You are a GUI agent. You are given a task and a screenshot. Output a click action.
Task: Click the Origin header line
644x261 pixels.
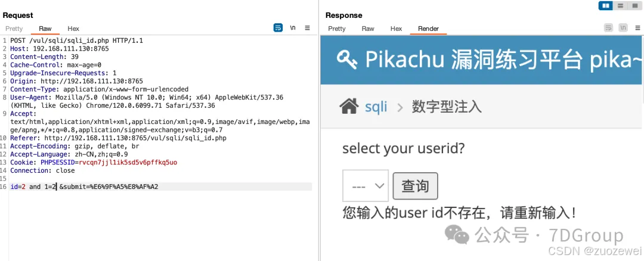(x=76, y=81)
